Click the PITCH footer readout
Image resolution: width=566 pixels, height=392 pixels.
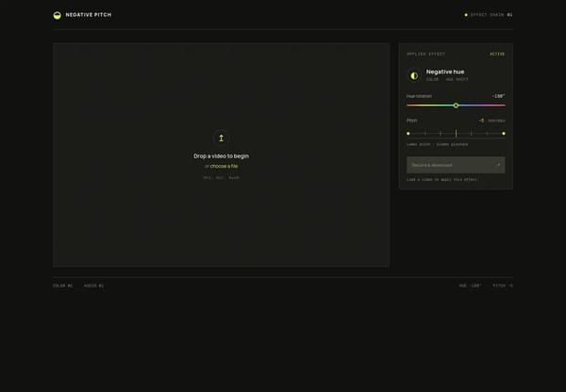coord(503,286)
